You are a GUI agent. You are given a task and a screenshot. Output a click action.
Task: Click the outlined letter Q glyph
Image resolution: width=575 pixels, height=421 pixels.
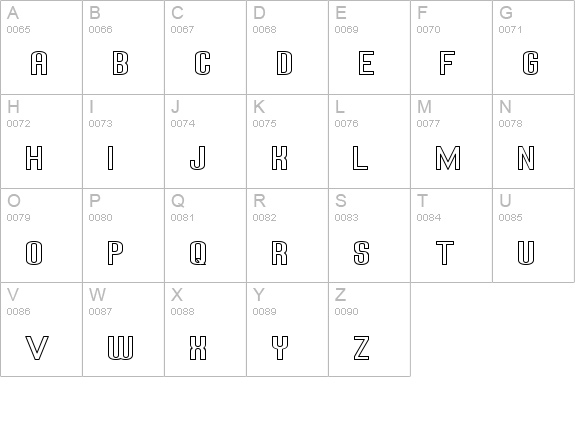(x=198, y=253)
